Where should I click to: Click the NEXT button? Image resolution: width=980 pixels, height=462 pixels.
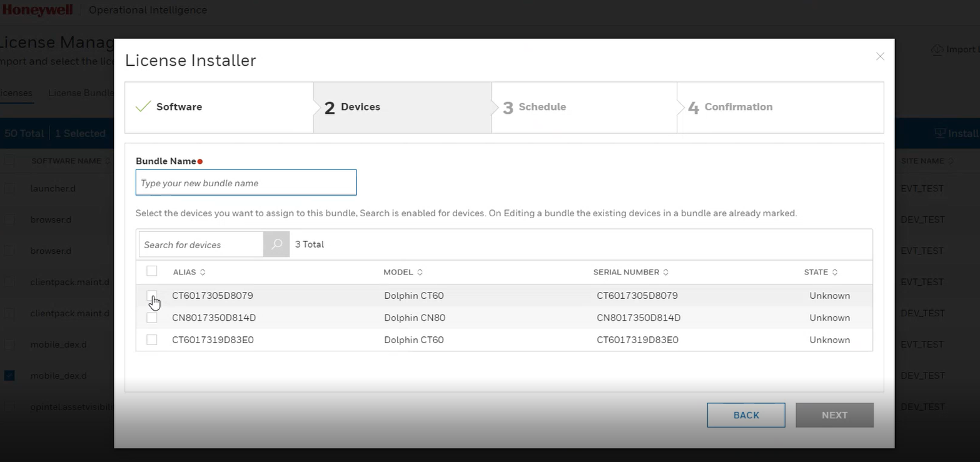pos(834,414)
